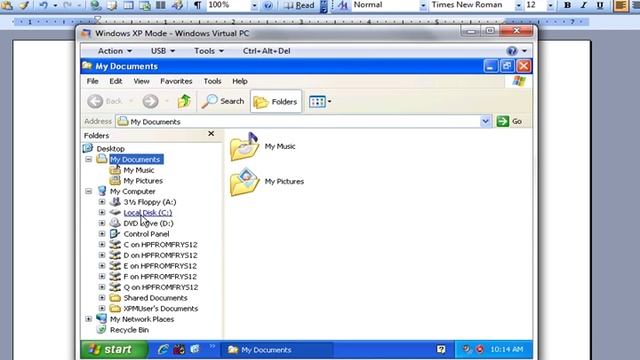This screenshot has width=640, height=360.
Task: Select E on HPFROMFRYS12 network drive
Action: click(160, 266)
